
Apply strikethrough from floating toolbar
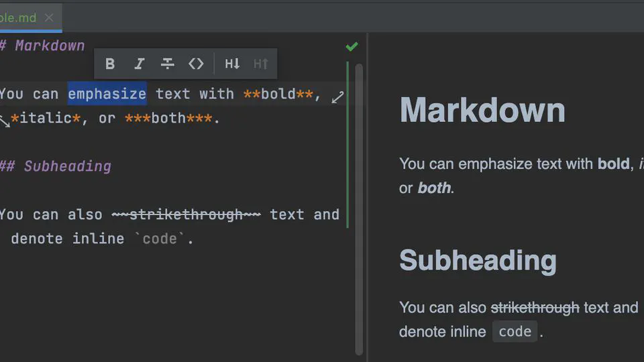coord(167,64)
